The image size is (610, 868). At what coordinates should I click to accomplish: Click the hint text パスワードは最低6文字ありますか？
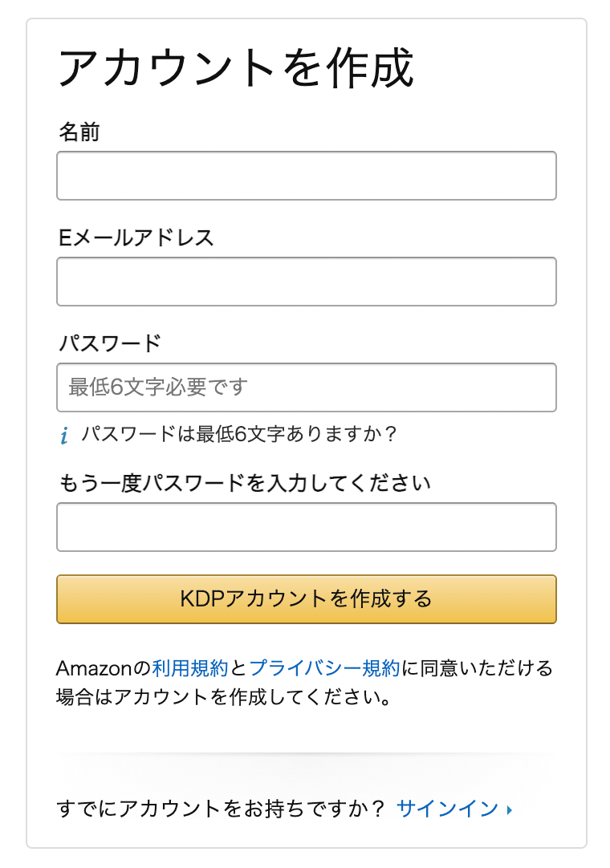point(240,434)
